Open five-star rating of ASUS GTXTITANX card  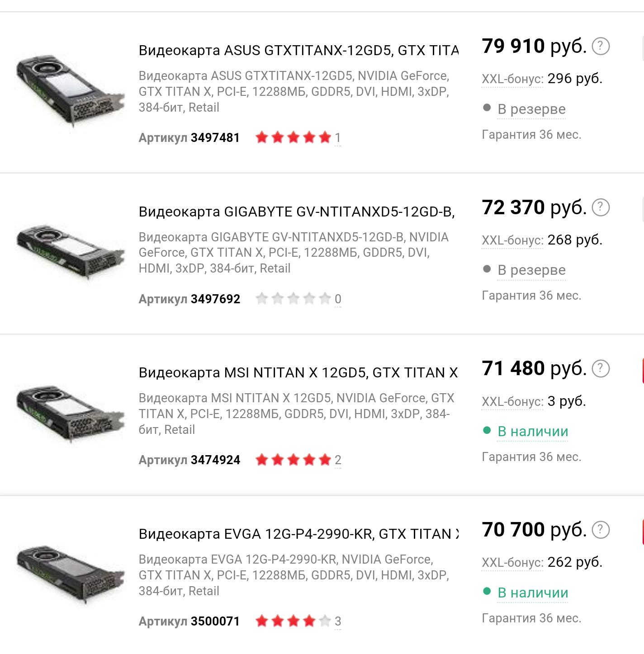coord(294,137)
